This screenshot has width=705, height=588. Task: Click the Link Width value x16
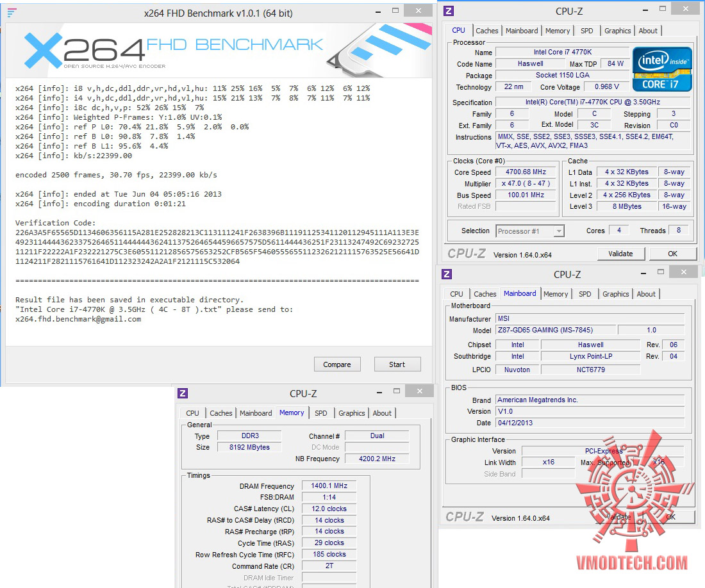[548, 462]
